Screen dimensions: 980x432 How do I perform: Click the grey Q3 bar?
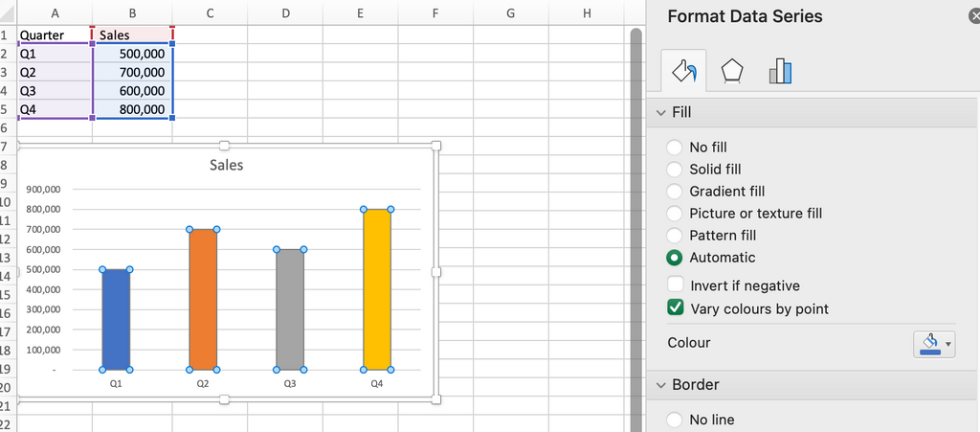290,309
